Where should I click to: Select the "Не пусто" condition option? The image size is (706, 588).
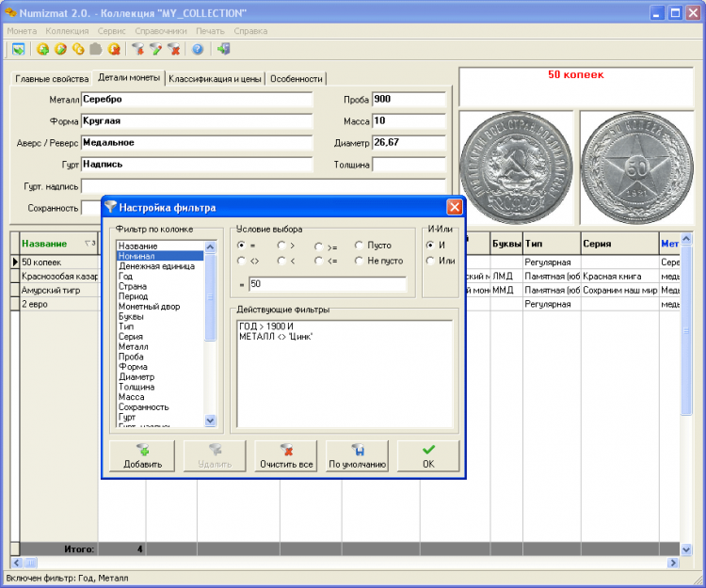pyautogui.click(x=359, y=261)
